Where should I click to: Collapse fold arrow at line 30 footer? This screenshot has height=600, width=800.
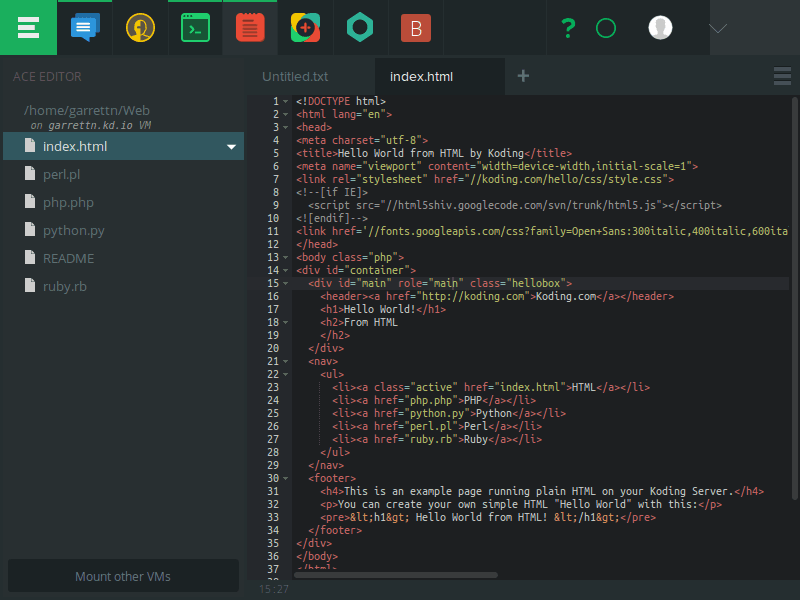[x=286, y=479]
